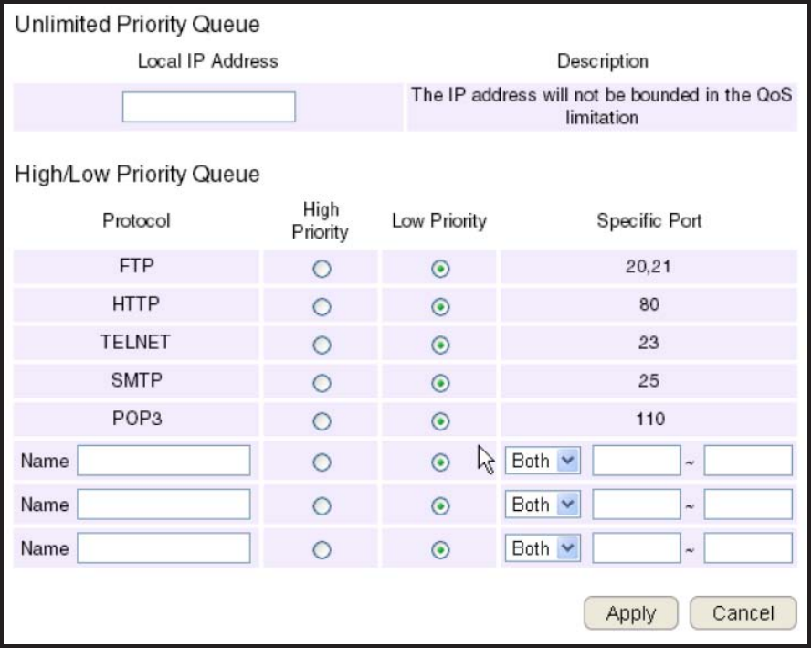The image size is (812, 648).
Task: Choose Low Priority radio for TELNET
Action: tap(440, 345)
